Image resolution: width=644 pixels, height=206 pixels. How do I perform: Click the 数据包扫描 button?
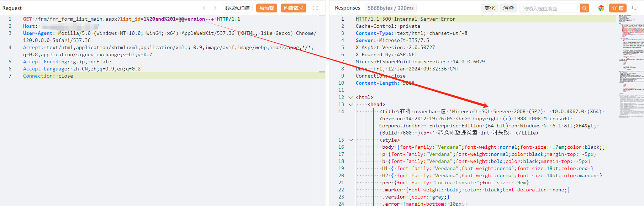pos(237,8)
